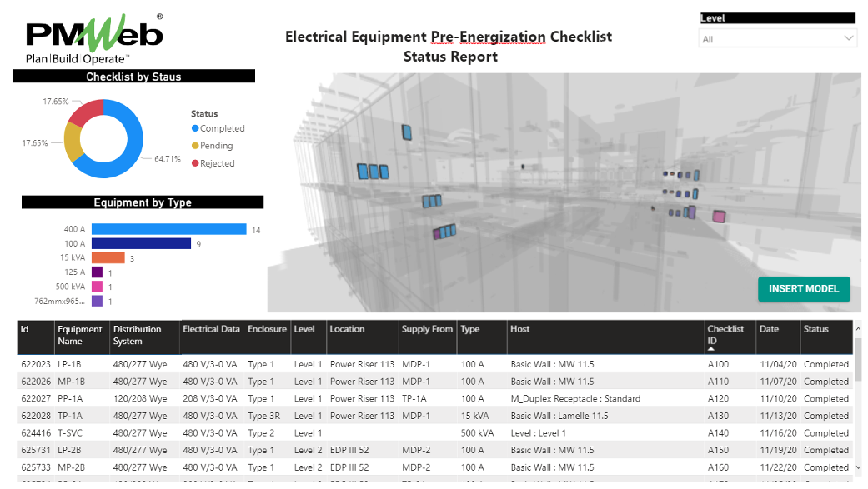The width and height of the screenshot is (868, 489).
Task: Open the Level filter dropdown
Action: [777, 39]
